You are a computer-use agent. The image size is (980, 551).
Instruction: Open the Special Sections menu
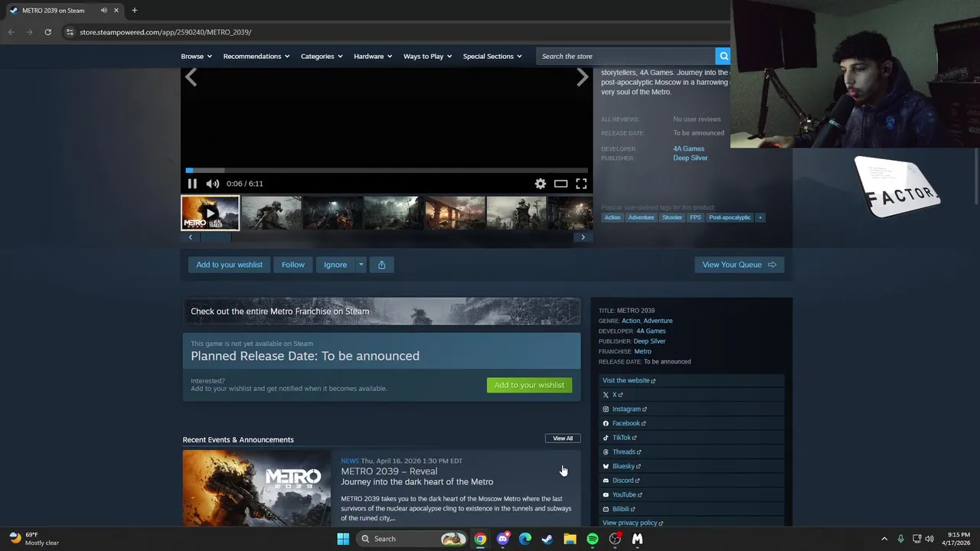pos(492,56)
